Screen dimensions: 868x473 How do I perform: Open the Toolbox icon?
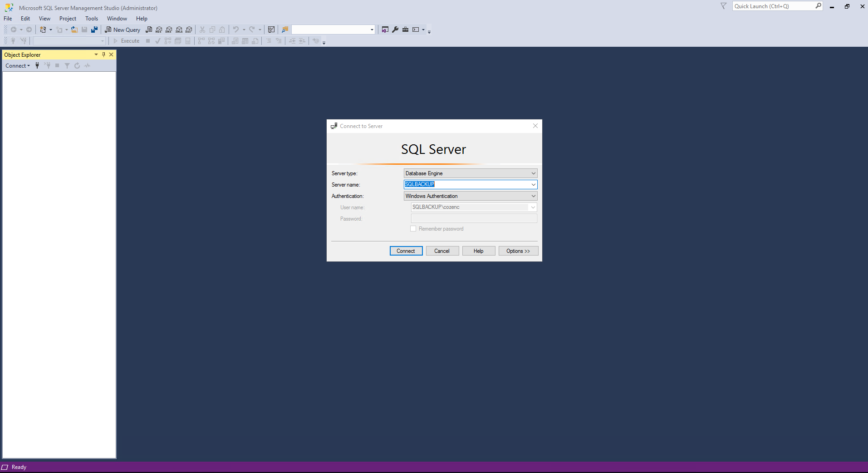click(405, 30)
